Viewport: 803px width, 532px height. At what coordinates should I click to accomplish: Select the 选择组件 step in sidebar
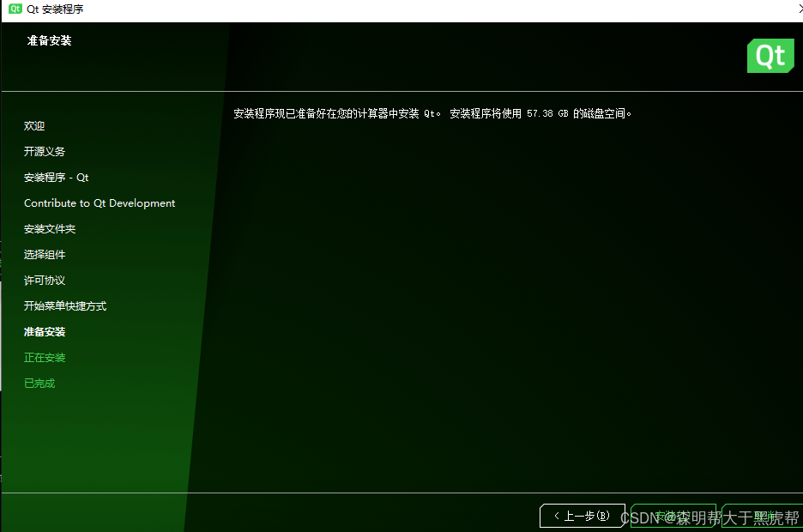point(45,255)
